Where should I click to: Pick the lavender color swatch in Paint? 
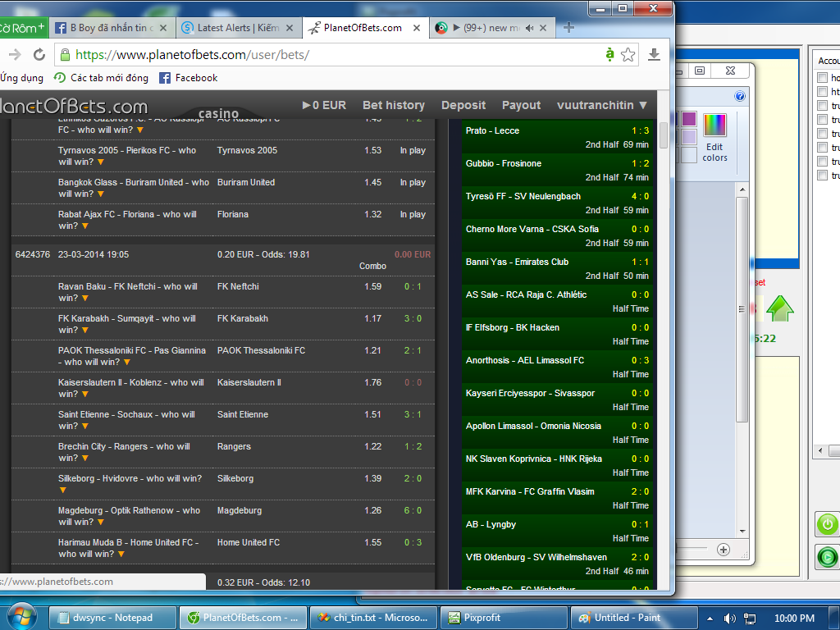689,137
